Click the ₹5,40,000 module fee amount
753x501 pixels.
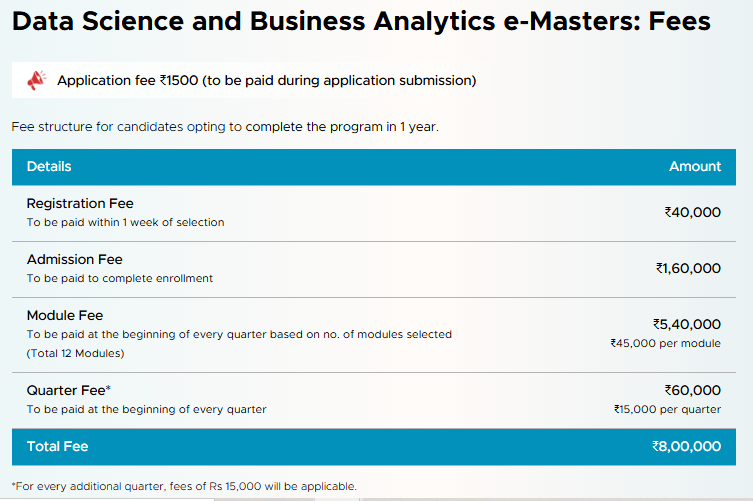687,324
